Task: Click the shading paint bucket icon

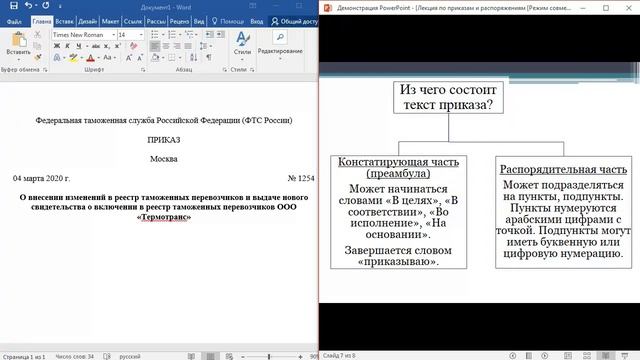Action: click(x=155, y=58)
